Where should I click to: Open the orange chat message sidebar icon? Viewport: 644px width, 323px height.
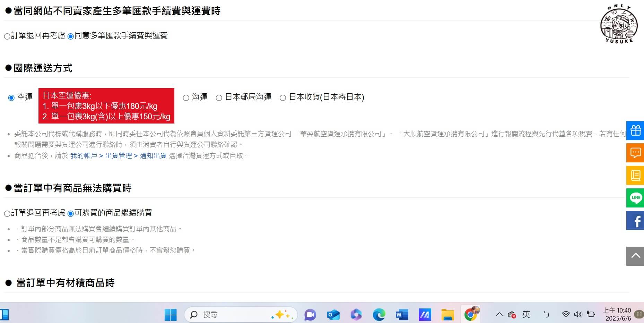click(635, 153)
